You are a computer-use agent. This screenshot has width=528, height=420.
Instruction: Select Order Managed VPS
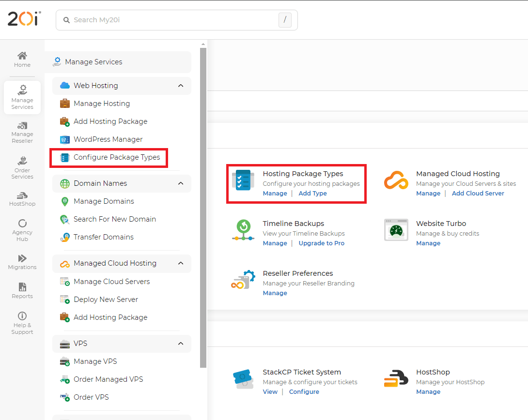(101, 379)
